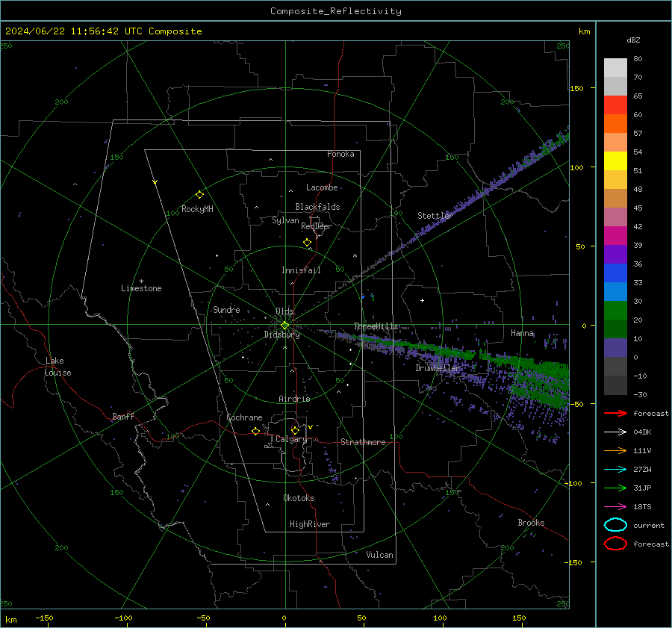672x628 pixels.
Task: Click the Brooks label
Action: 531,523
